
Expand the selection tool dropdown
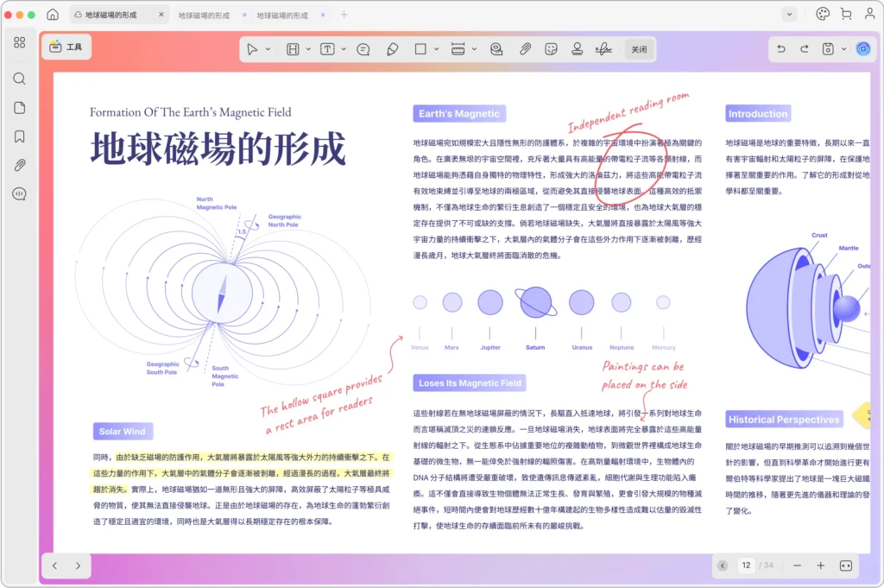267,48
